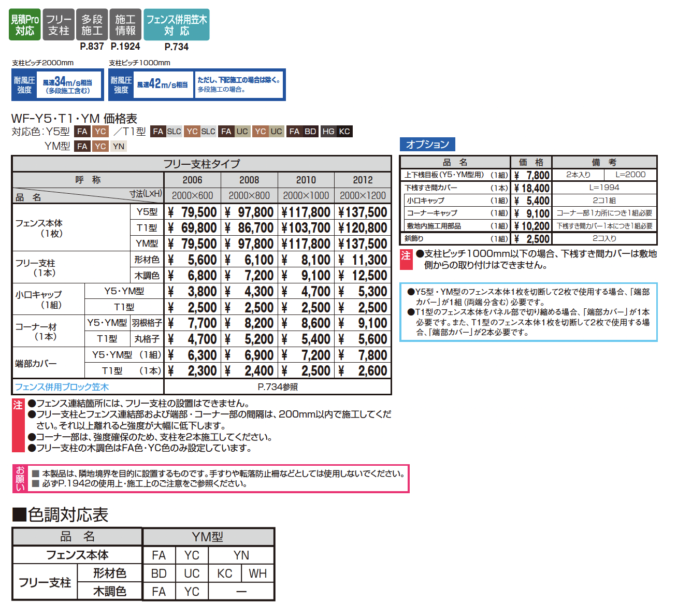The width and height of the screenshot is (677, 616).
Task: Click page reference P.1924
Action: coord(125,47)
